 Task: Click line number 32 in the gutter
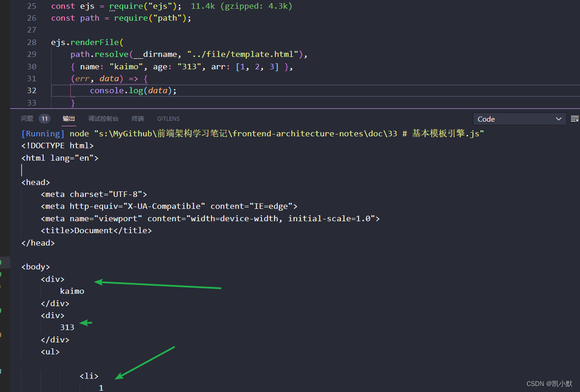pos(32,90)
